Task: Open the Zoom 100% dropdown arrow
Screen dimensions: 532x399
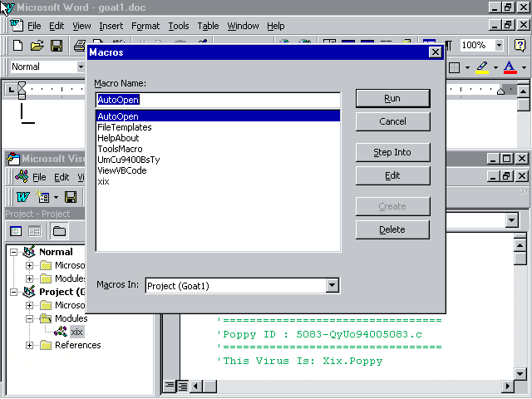Action: click(x=499, y=45)
